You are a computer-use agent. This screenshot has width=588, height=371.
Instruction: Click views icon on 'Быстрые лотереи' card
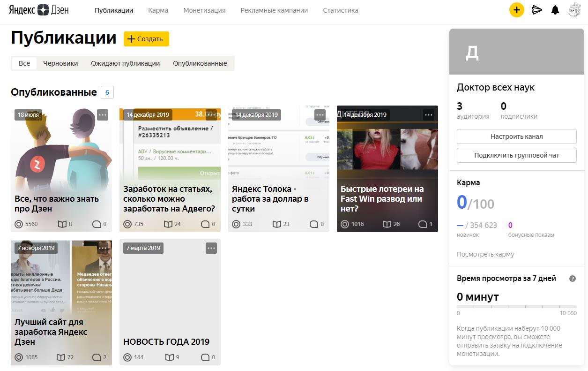[345, 224]
